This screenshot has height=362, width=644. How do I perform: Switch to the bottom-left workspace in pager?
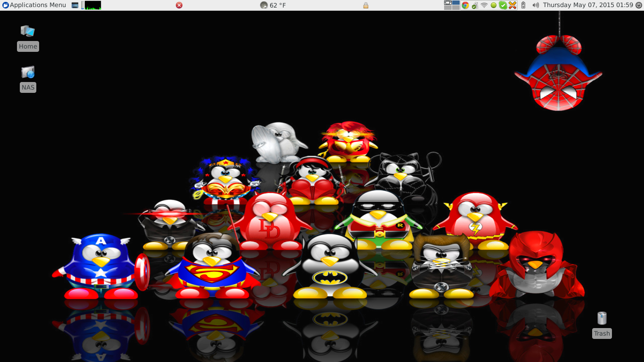coord(448,8)
